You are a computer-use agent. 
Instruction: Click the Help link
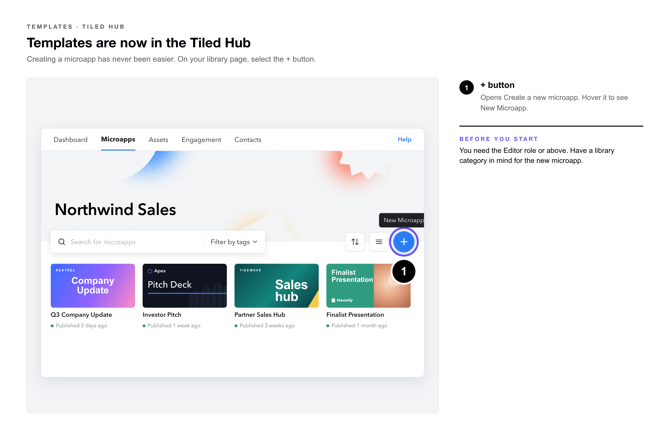point(404,139)
